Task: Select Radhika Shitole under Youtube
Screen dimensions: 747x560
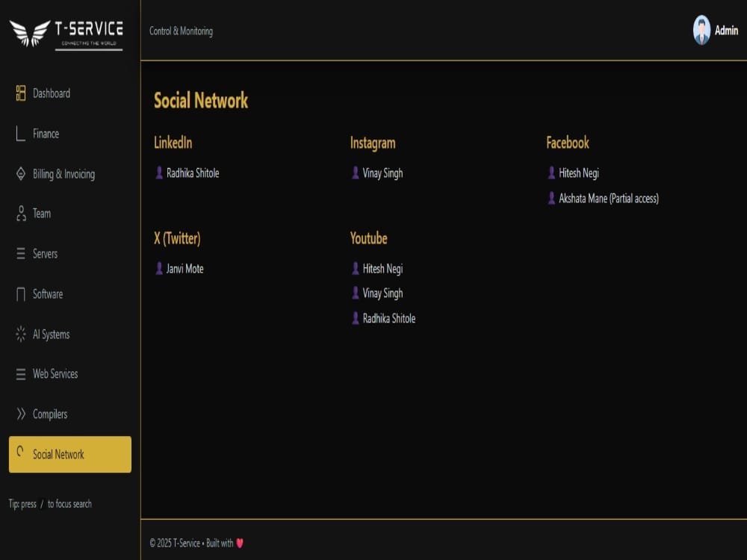Action: pos(389,318)
